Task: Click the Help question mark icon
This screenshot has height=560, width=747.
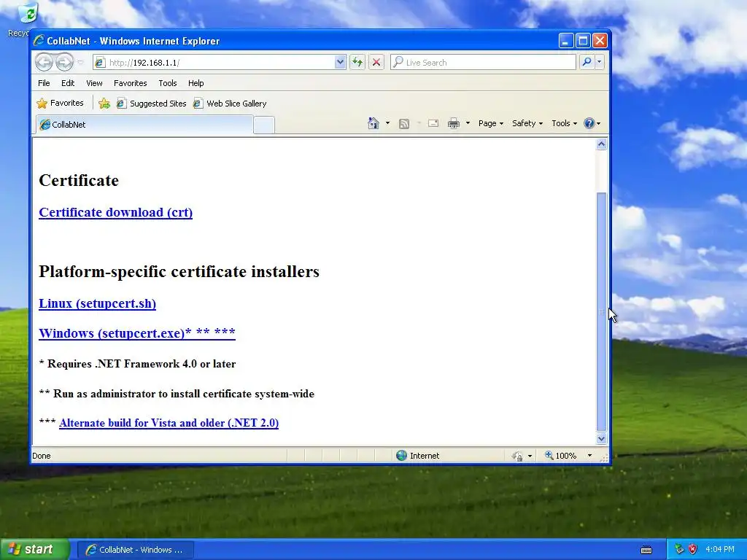Action: tap(589, 123)
